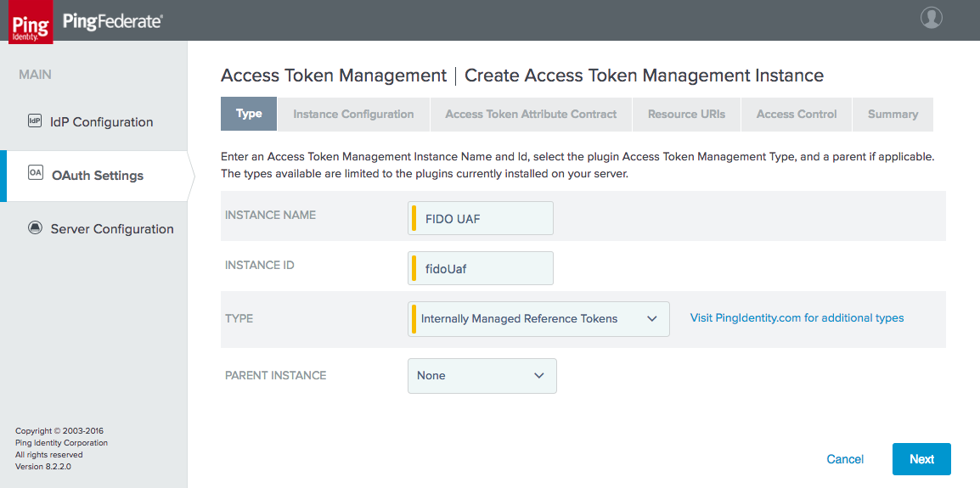Expand the Type dropdown

tap(538, 319)
